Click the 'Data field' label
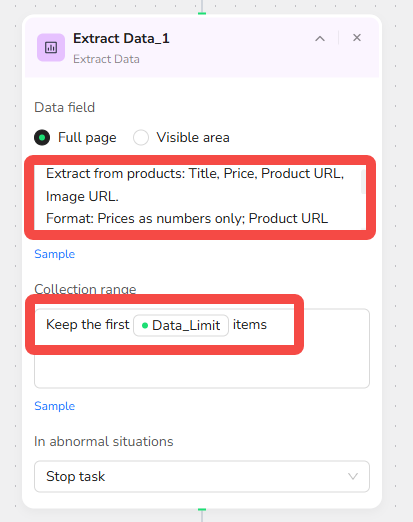Viewport: 413px width, 522px height. (x=65, y=107)
